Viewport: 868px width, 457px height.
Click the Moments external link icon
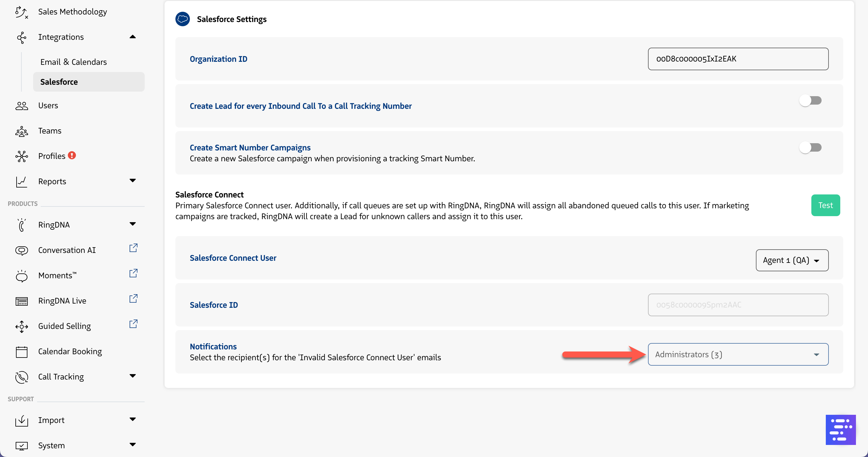pos(134,273)
